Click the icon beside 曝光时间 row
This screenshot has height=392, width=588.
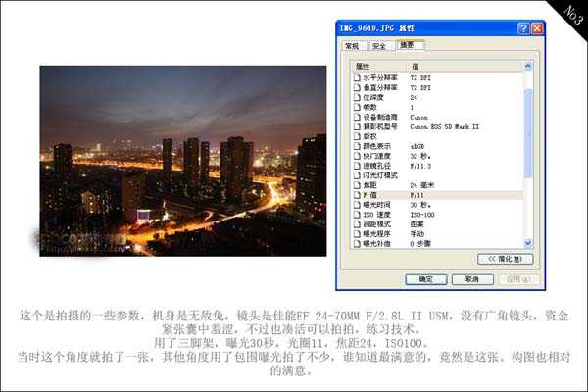pyautogui.click(x=357, y=205)
